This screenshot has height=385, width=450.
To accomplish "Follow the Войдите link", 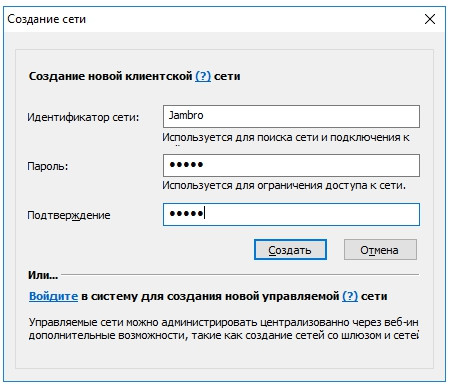I will point(53,296).
